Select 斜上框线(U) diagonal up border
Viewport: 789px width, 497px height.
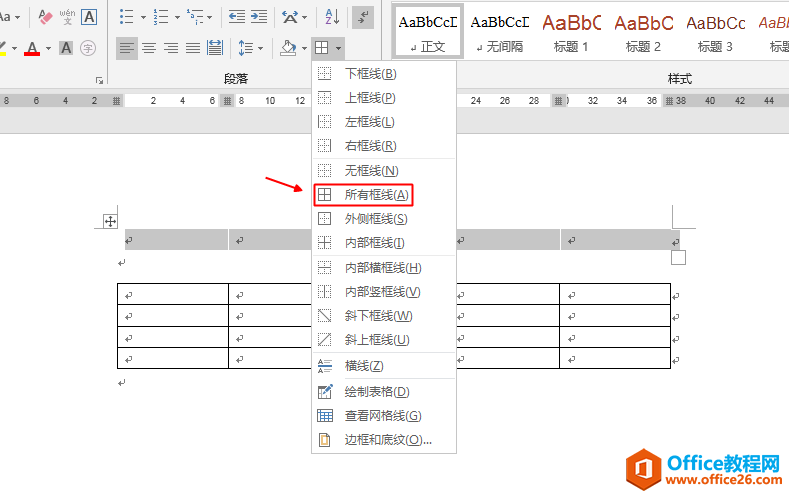[384, 340]
